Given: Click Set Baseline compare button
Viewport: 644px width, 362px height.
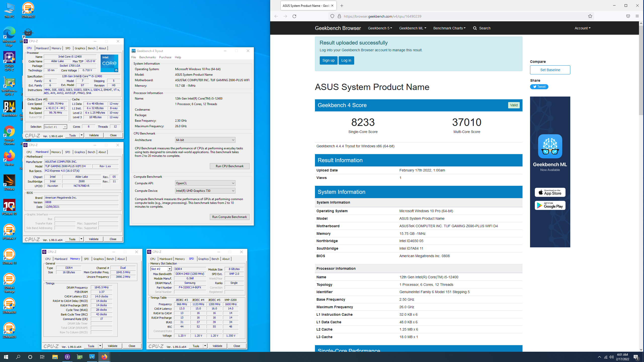Looking at the screenshot, I should [x=550, y=70].
